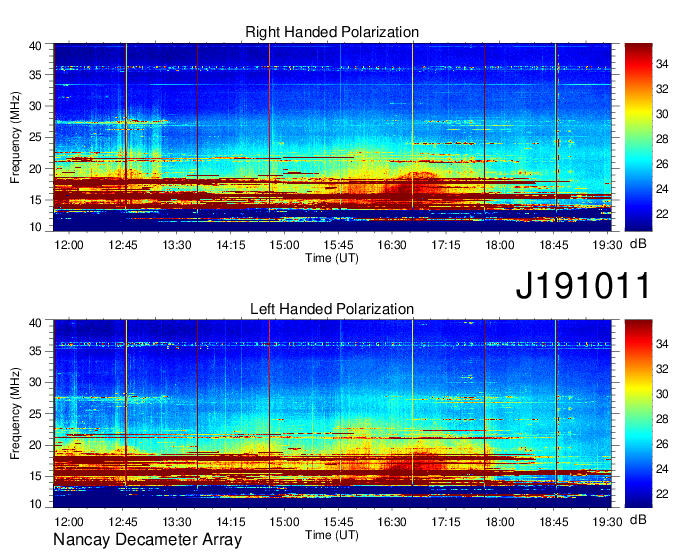Click the 18:45 tick of Right Handed plot
The height and width of the screenshot is (552, 680).
click(554, 245)
